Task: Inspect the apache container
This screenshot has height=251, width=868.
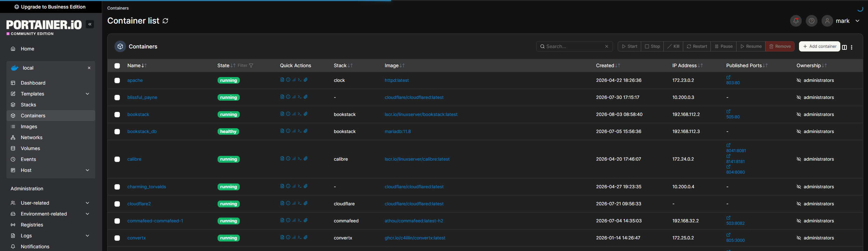Action: (288, 80)
